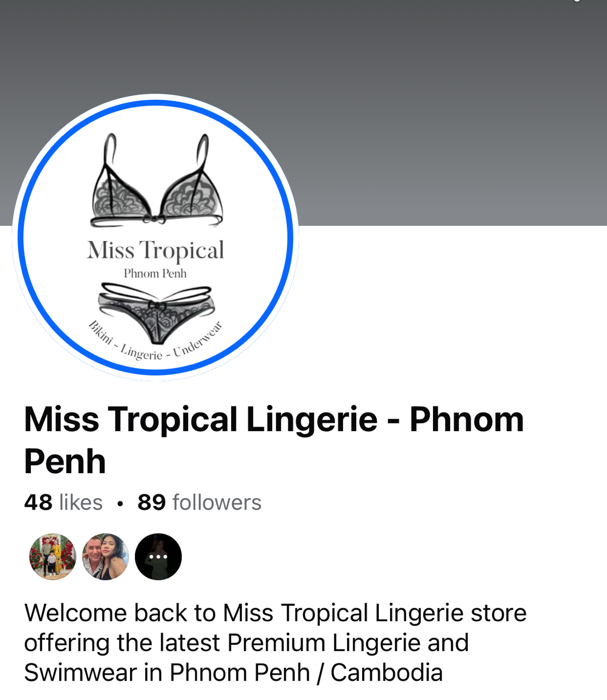The height and width of the screenshot is (700, 607).
Task: Open the Miss Tropical circular profile picture
Action: (155, 237)
